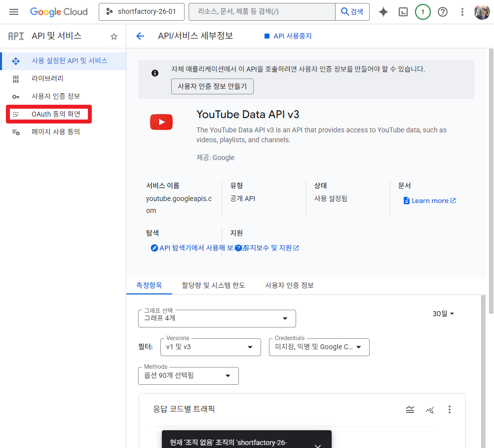Image resolution: width=494 pixels, height=448 pixels.
Task: Click the 사용자 인증 정보 만들기 button
Action: pos(212,86)
